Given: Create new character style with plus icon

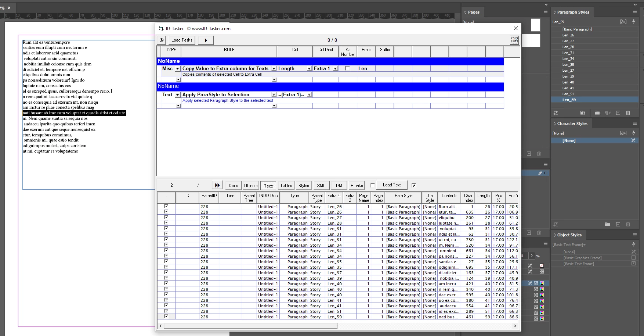Looking at the screenshot, I should tap(618, 224).
